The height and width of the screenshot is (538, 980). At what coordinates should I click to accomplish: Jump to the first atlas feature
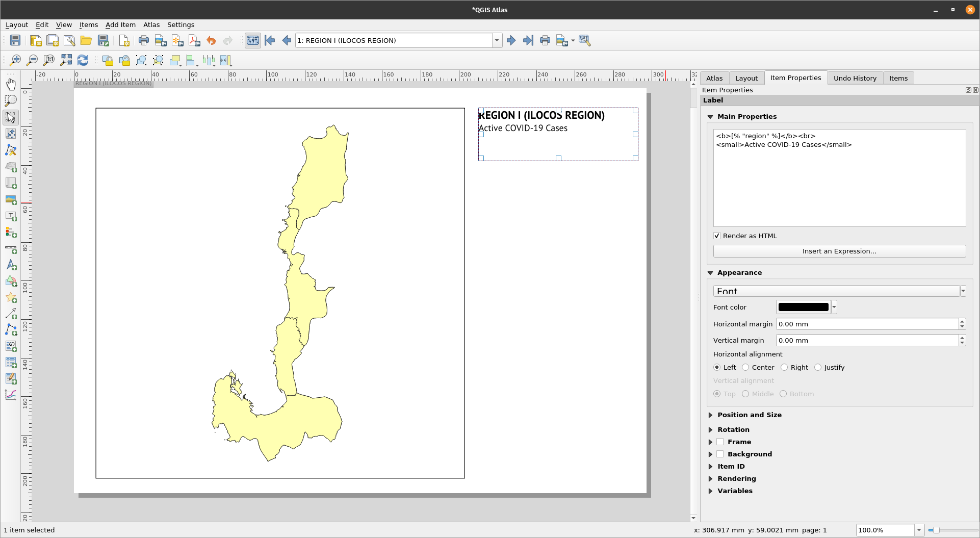tap(270, 40)
